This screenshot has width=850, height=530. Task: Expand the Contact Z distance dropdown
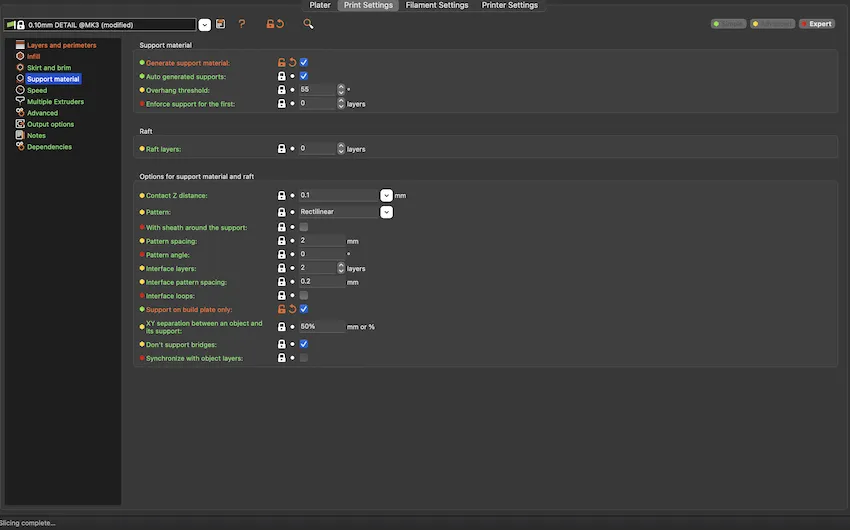tap(386, 195)
